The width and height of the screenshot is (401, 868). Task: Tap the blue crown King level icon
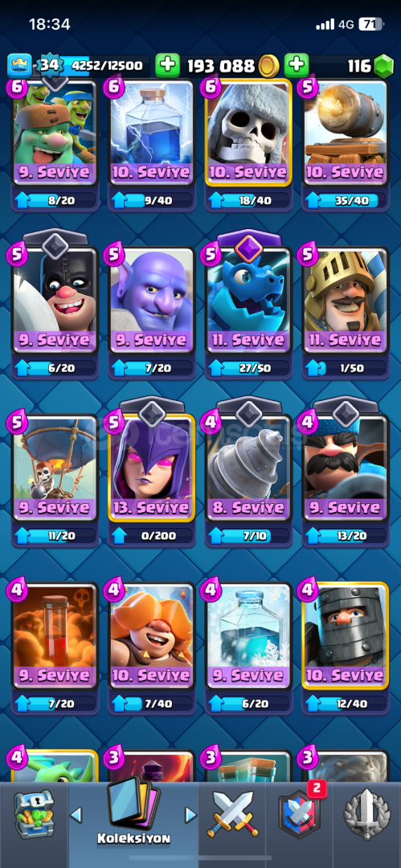point(19,66)
